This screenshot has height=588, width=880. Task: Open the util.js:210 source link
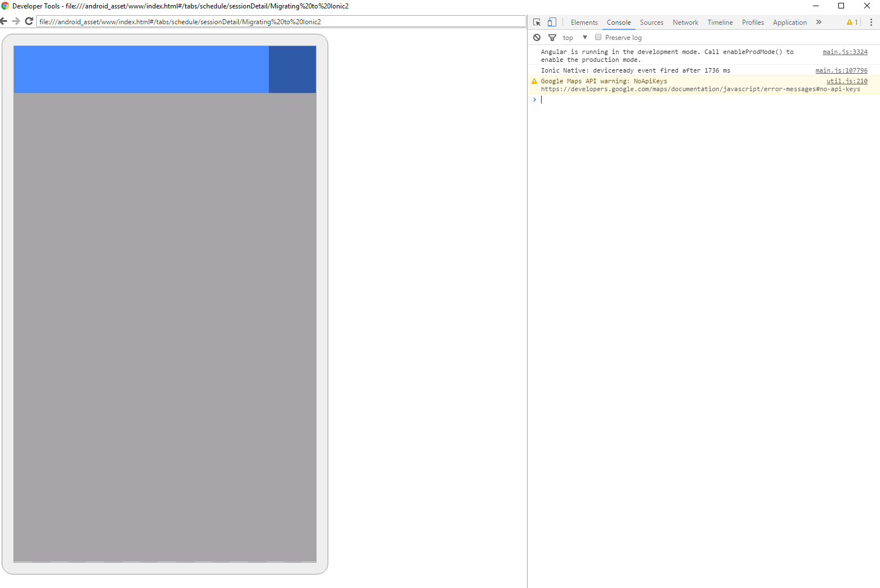coord(847,80)
